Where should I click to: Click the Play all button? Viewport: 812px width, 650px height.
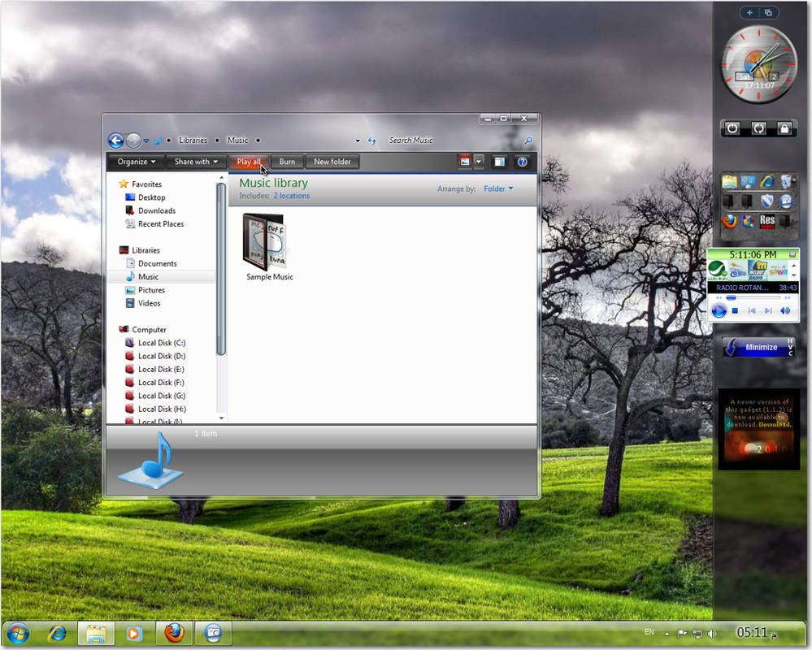(249, 161)
